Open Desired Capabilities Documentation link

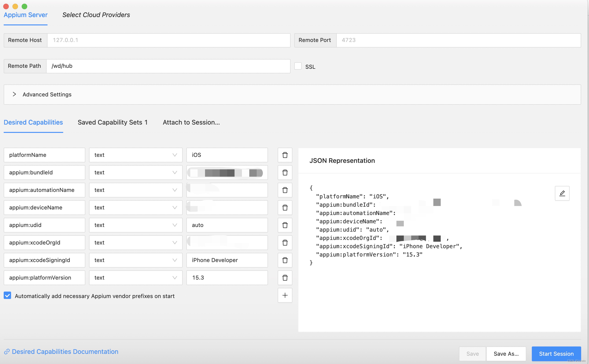(x=65, y=352)
